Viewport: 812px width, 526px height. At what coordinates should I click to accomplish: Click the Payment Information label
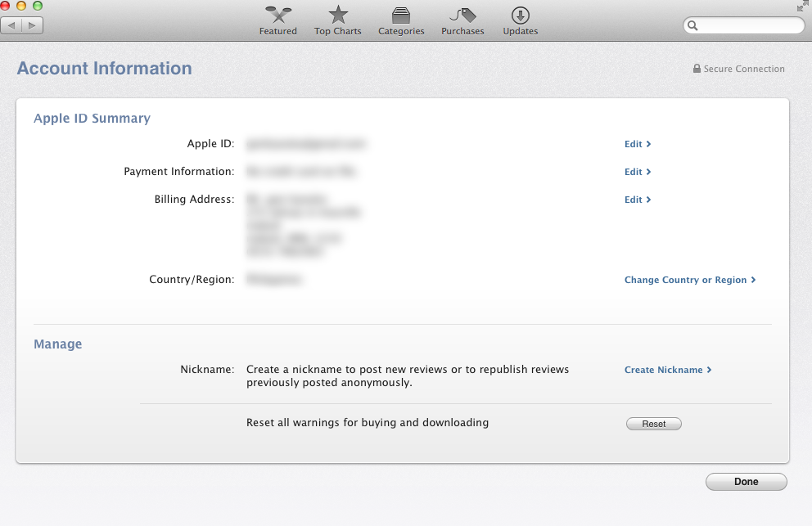[178, 171]
